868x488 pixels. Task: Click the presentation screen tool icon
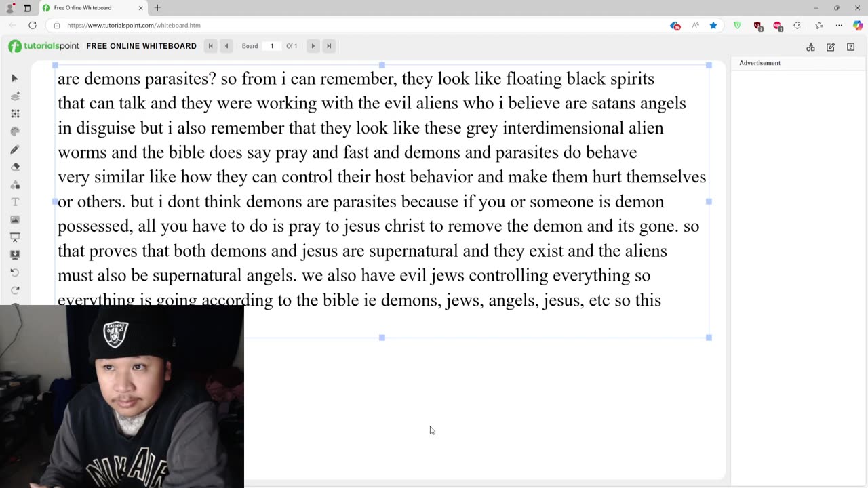coord(15,237)
